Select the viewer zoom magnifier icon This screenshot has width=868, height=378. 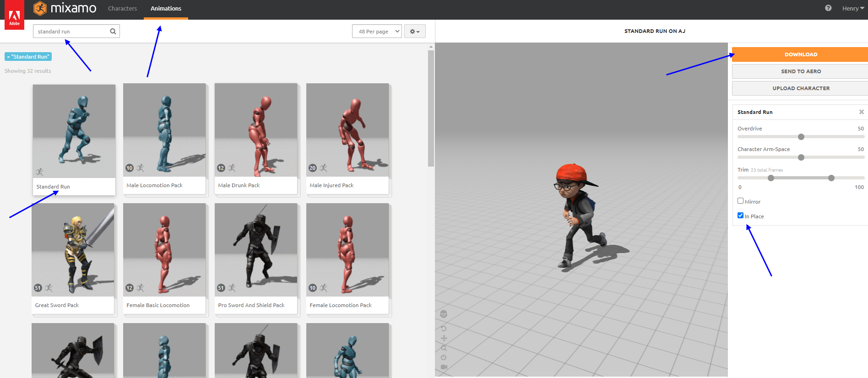(x=444, y=348)
